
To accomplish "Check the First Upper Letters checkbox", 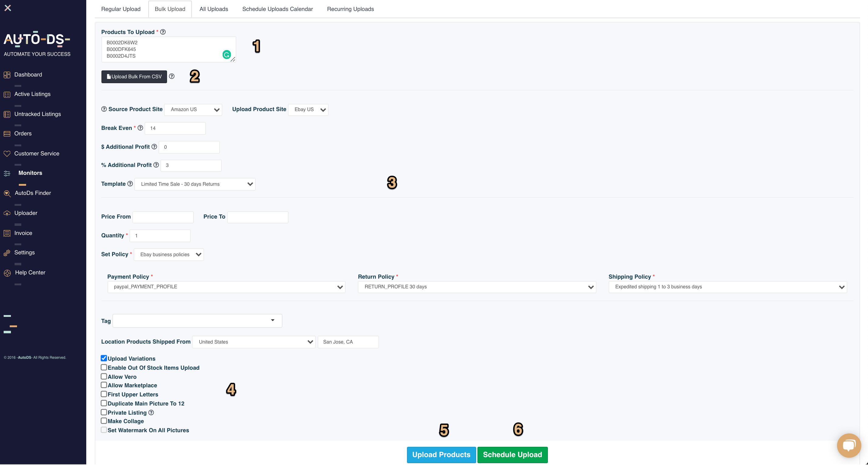I will (x=104, y=394).
